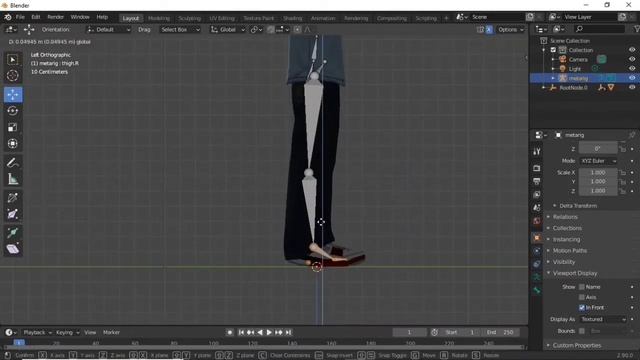Open the Bone properties tab
Viewport: 640px width, 360px height.
(537, 290)
